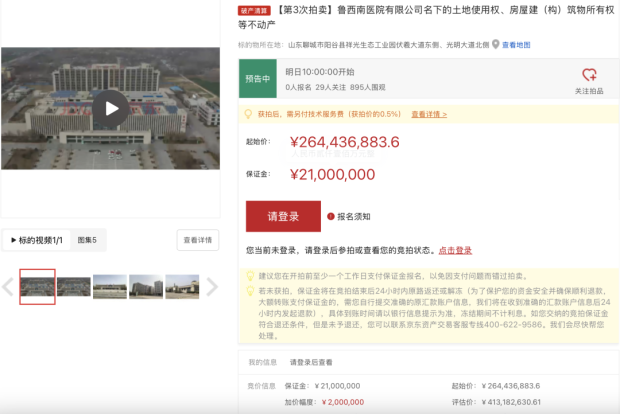
Task: Open 查看详情 link for service fee
Action: click(x=429, y=114)
